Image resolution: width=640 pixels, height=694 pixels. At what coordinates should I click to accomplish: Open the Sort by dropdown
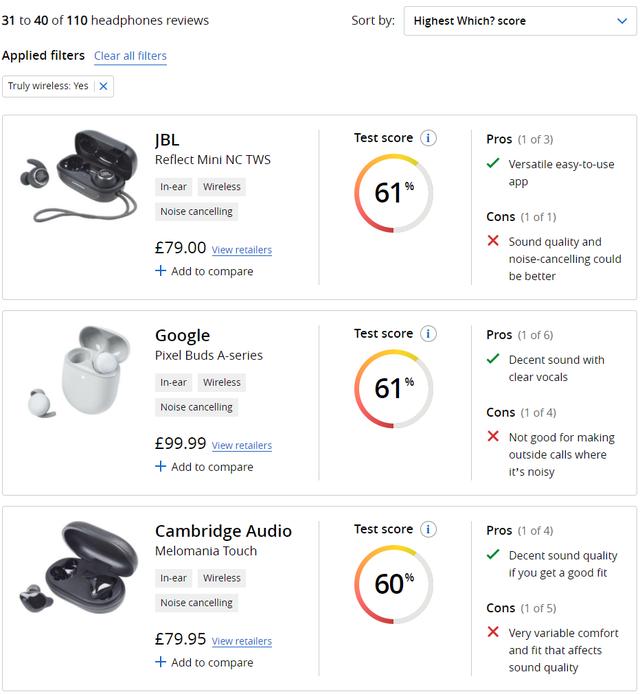tap(520, 21)
